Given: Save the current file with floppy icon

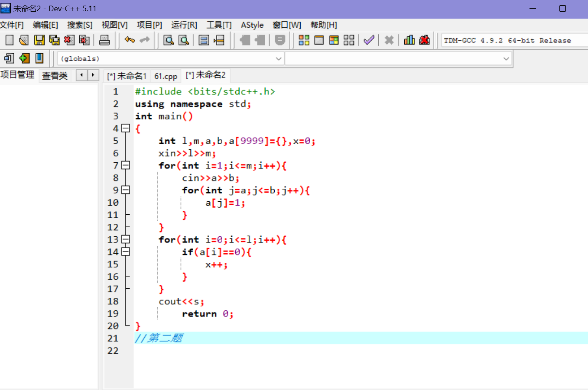Looking at the screenshot, I should pos(39,40).
